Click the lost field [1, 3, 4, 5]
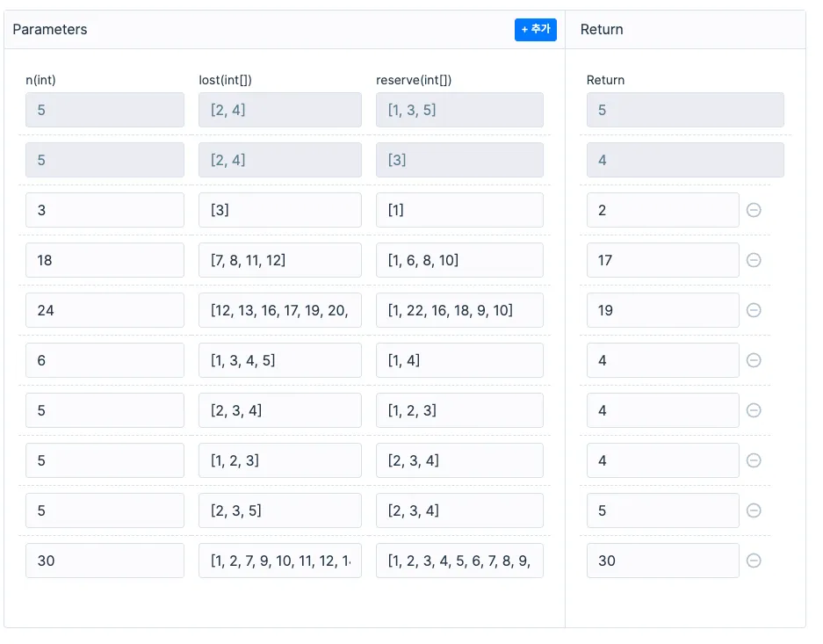This screenshot has width=823, height=644. pyautogui.click(x=279, y=360)
